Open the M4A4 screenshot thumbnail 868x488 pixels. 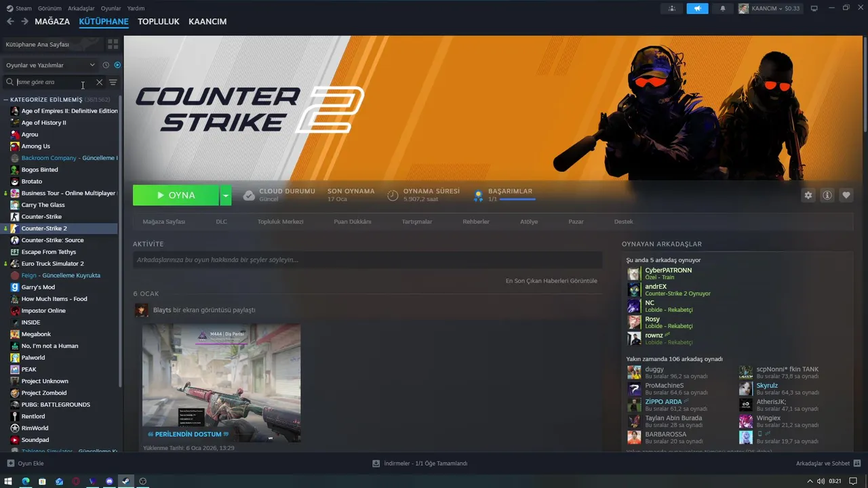(221, 383)
